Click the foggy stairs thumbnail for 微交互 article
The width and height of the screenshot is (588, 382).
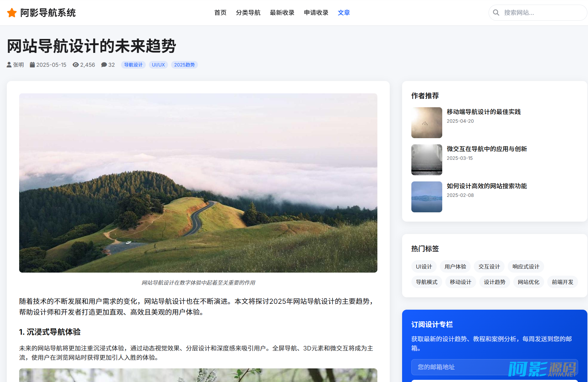[427, 160]
